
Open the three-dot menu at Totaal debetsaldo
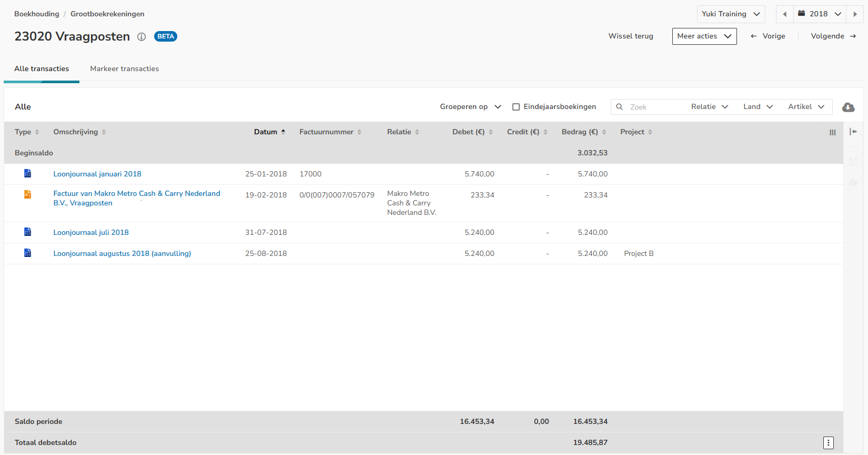coord(829,443)
